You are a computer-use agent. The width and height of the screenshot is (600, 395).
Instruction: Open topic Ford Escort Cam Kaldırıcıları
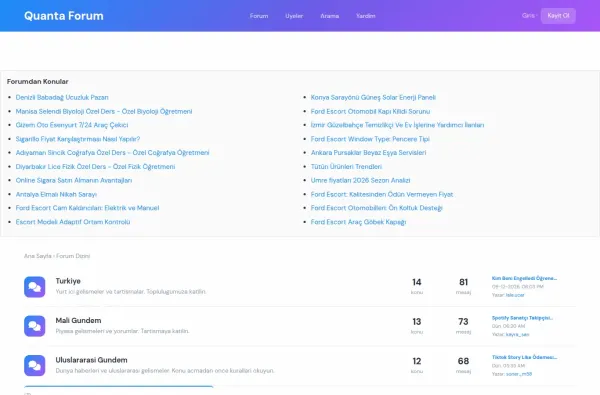87,208
